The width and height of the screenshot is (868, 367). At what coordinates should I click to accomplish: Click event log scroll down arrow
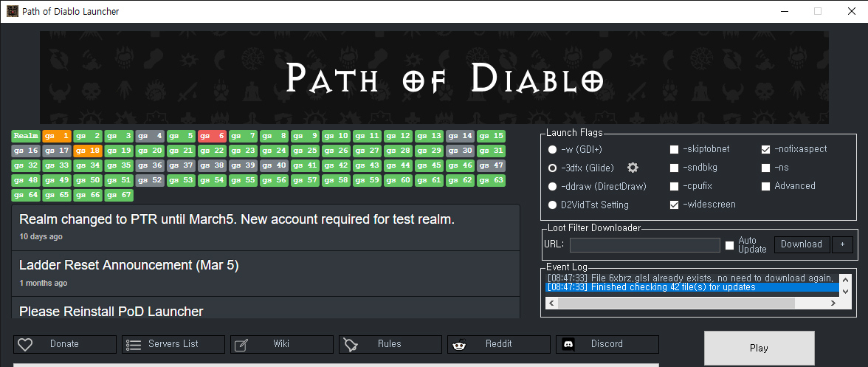click(x=844, y=291)
